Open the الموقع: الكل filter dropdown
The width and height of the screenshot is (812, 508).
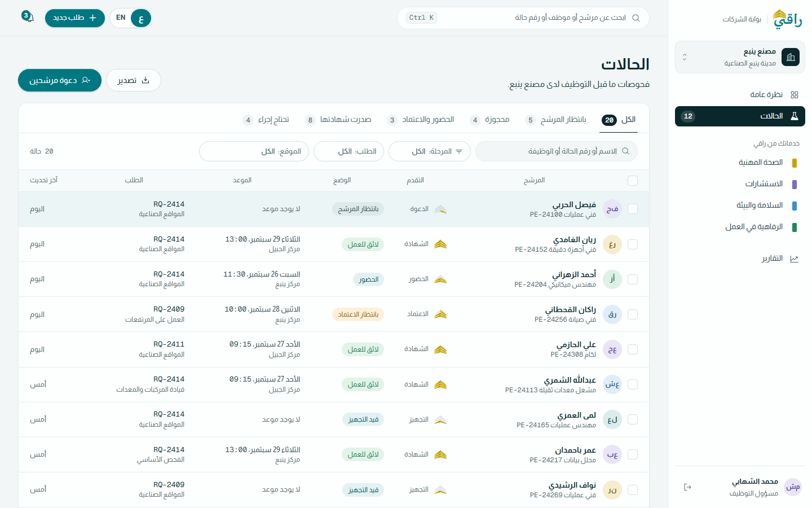(x=254, y=151)
